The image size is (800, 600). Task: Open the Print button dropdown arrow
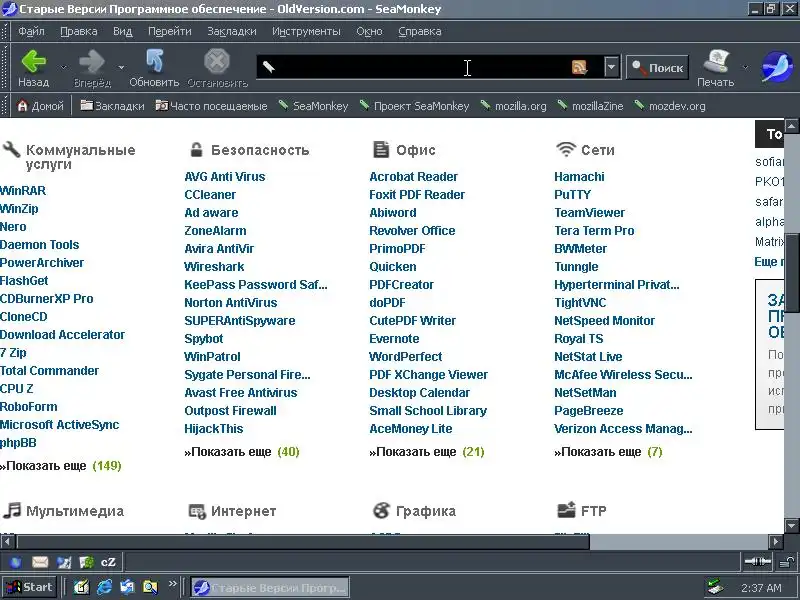pos(745,67)
